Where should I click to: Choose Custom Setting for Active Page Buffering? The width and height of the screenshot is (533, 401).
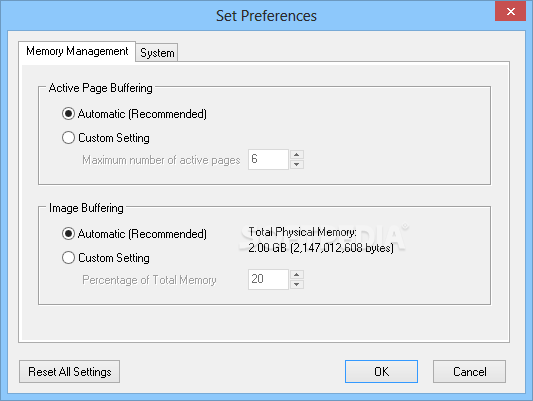(68, 138)
